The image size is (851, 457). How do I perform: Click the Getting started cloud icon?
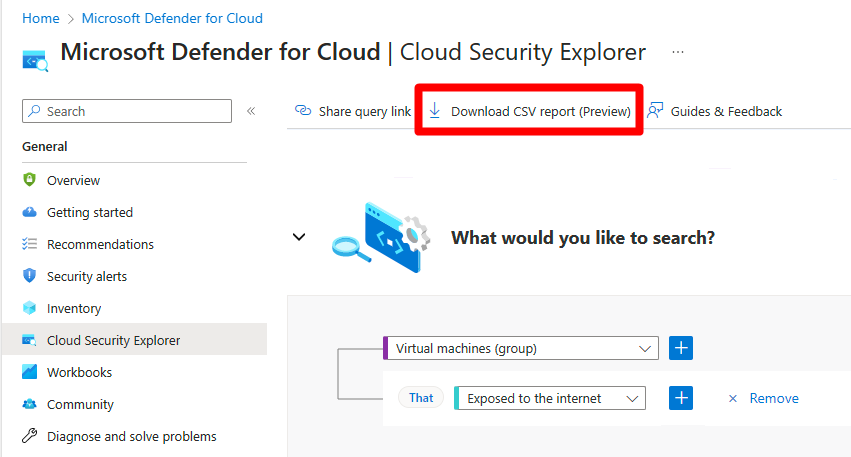[29, 212]
